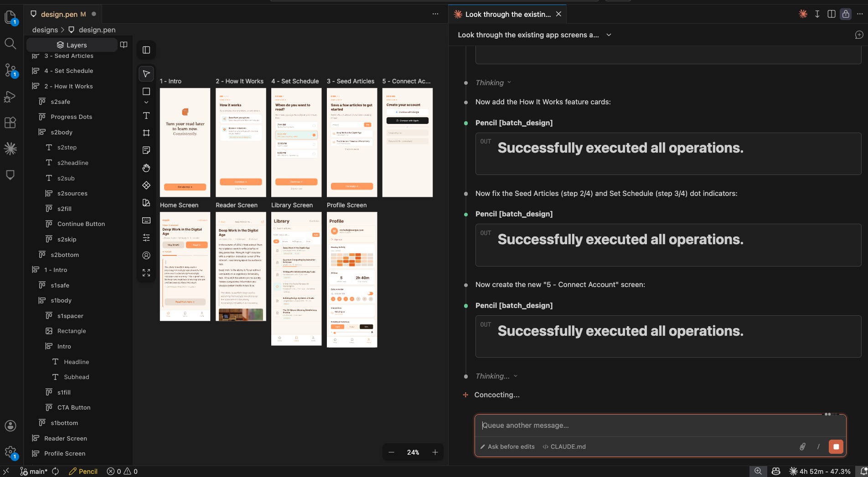Click the zoom magnifier in the status bar
The width and height of the screenshot is (868, 477).
pyautogui.click(x=758, y=472)
